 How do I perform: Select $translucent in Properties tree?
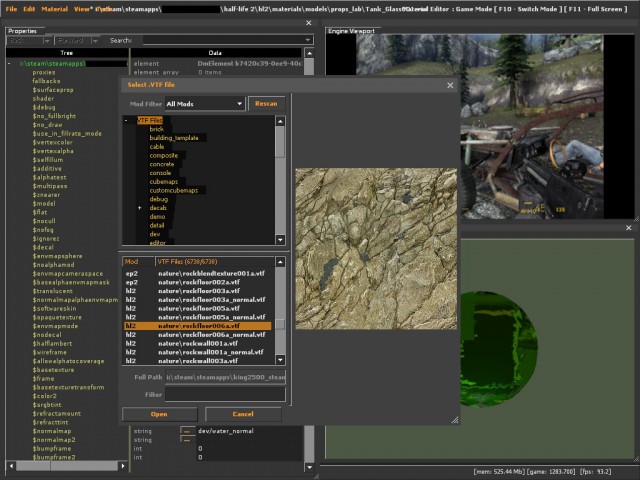(53, 291)
